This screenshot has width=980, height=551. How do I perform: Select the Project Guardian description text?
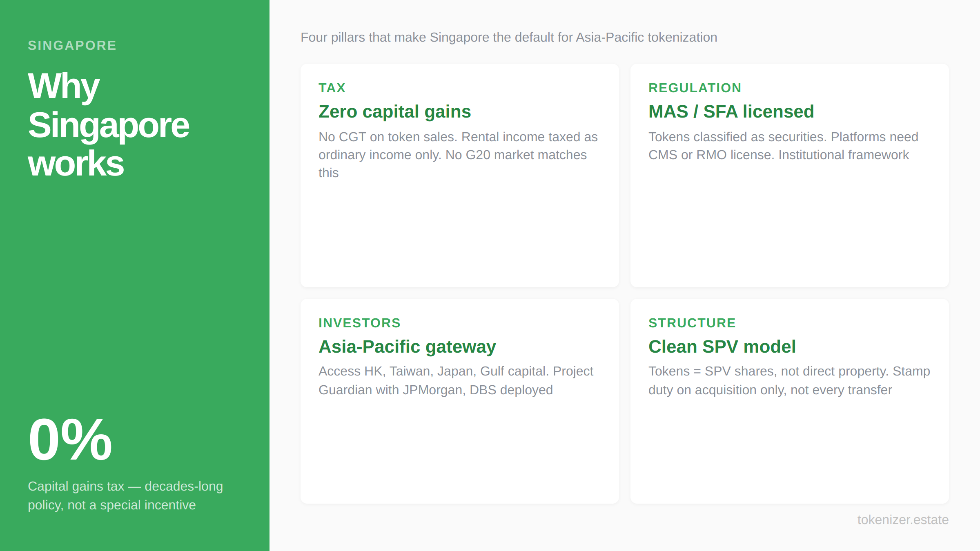click(456, 380)
